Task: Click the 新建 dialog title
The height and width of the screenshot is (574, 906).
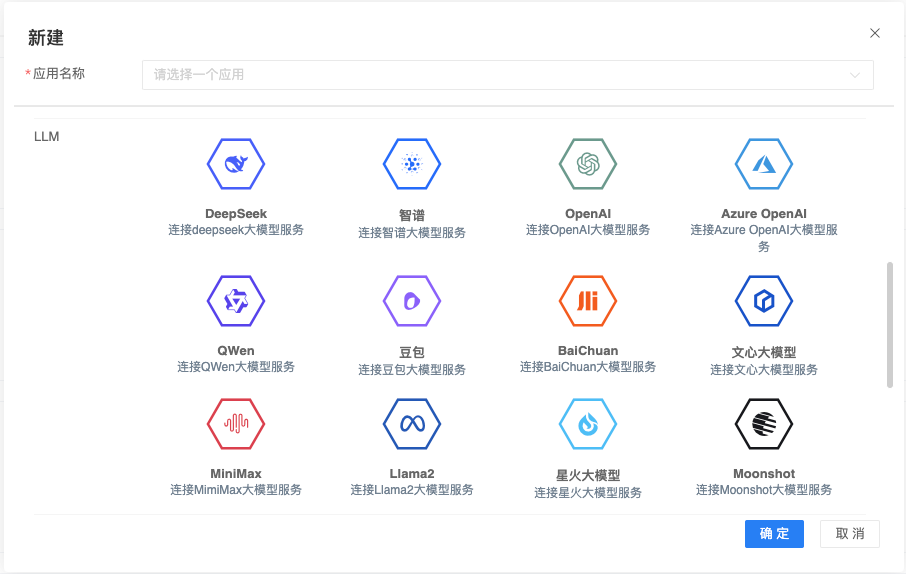Action: [x=46, y=38]
